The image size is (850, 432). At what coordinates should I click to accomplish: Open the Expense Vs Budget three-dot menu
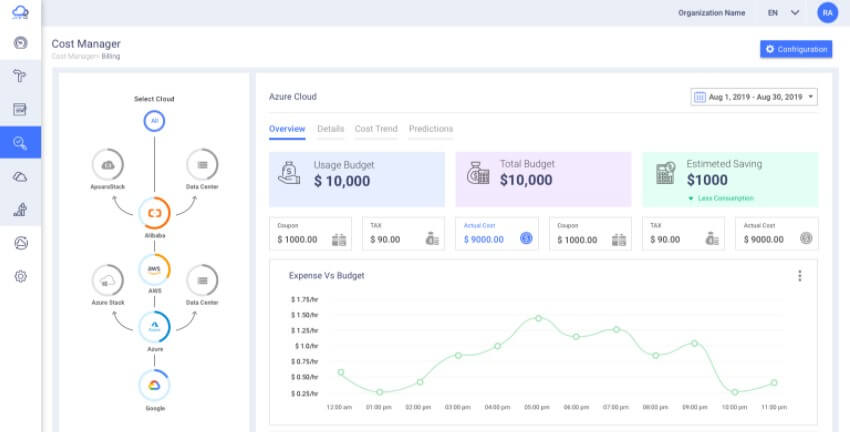click(800, 276)
